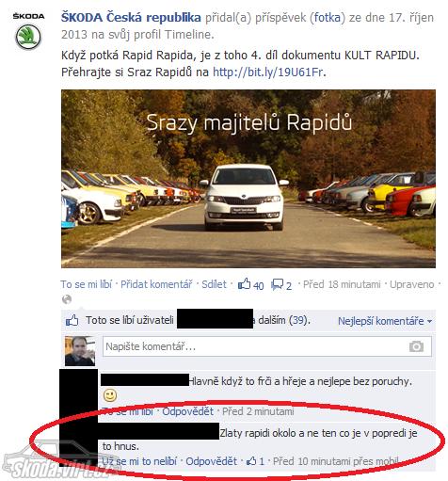Click the smiley emoticon in the first comment
Screen dimensions: 448x481
tap(110, 395)
